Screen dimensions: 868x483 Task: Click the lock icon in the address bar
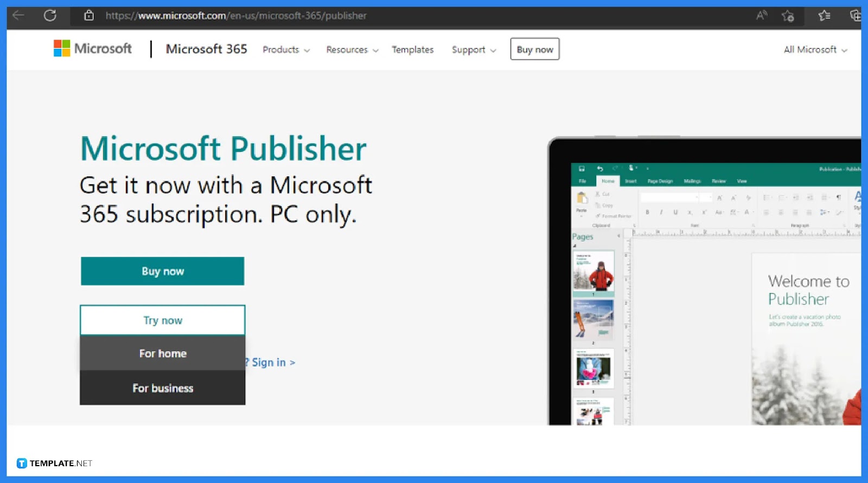(89, 15)
